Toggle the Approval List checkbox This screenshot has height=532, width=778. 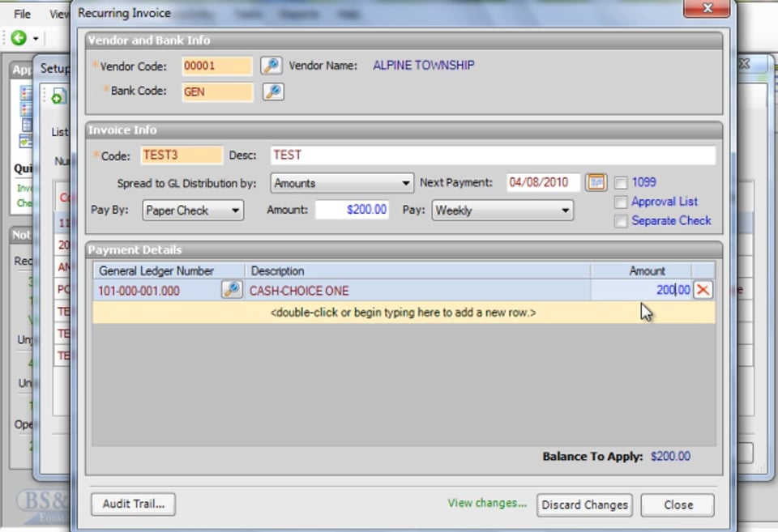(621, 202)
